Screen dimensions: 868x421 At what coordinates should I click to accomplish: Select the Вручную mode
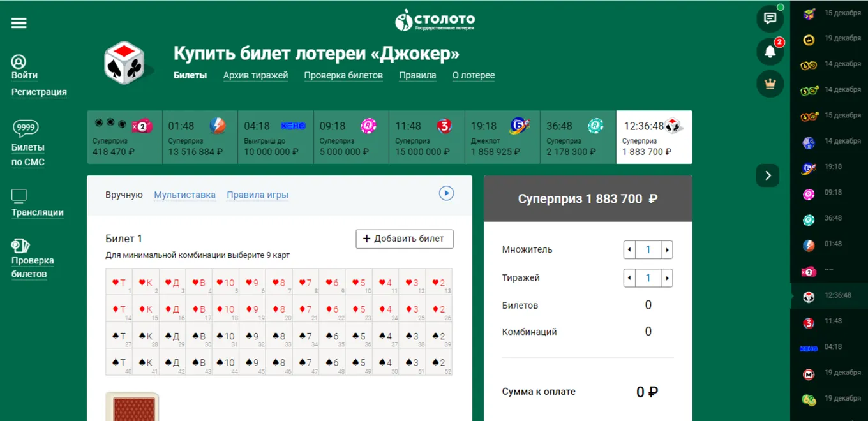pyautogui.click(x=124, y=195)
